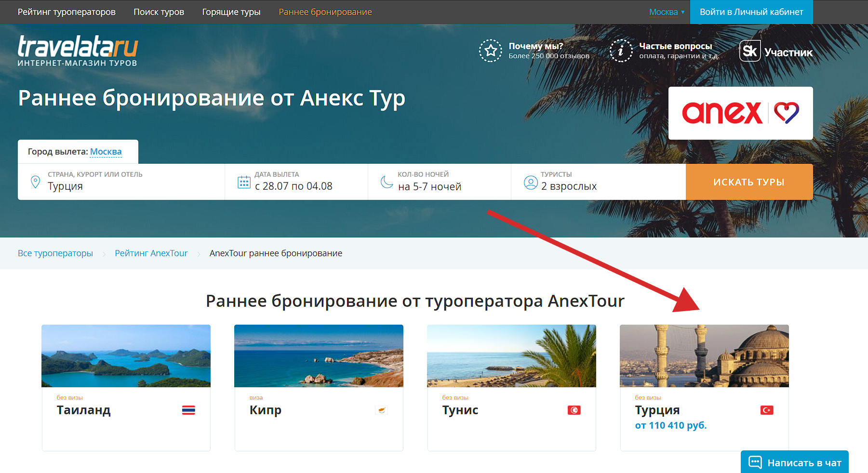Open Горящие туры menu item
Screen dimensions: 868x473
coord(231,12)
